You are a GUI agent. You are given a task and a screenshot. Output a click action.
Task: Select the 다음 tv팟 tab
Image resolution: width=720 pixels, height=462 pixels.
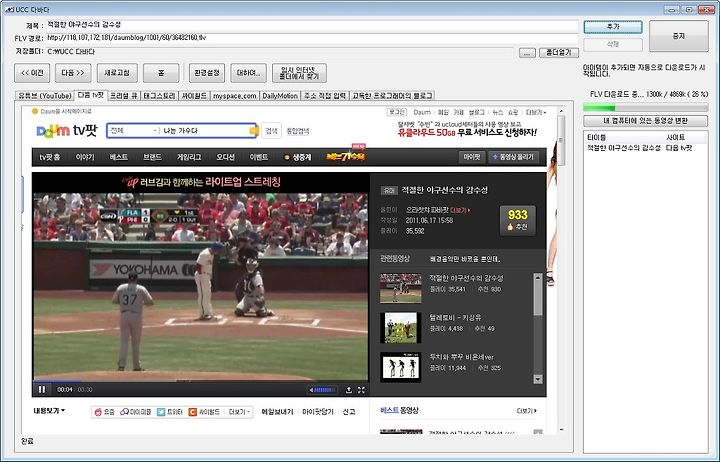coord(91,95)
